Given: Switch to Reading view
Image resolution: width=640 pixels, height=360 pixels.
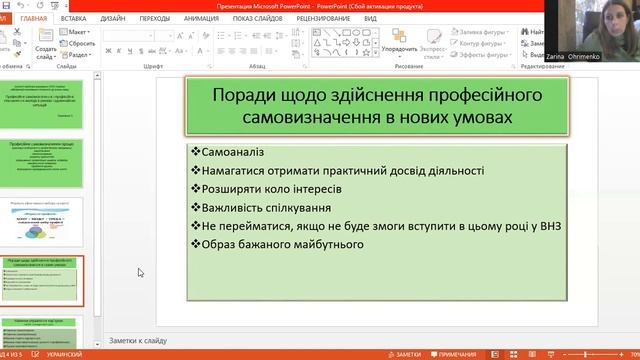Looking at the screenshot, I should pos(532,354).
